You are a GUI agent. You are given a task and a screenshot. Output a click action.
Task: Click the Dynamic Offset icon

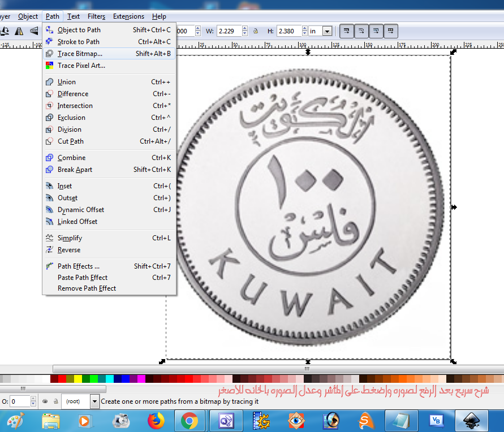(50, 210)
